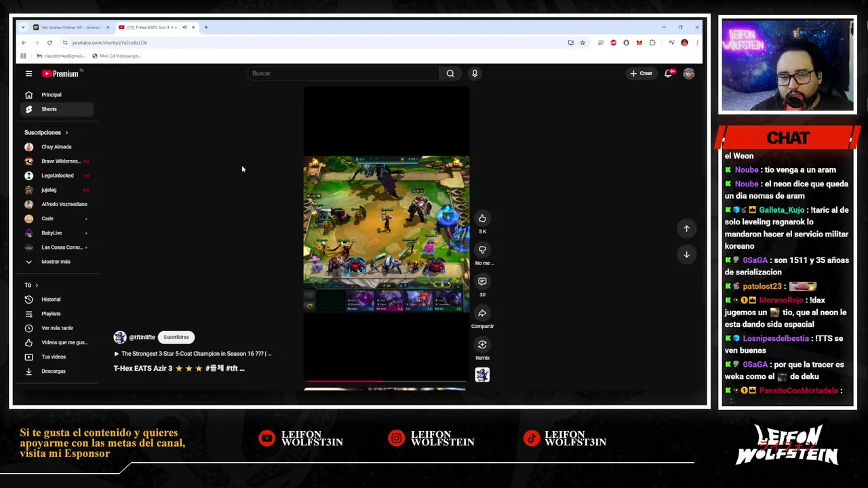Dislike the short with the thumbs-down icon
Image resolution: width=868 pixels, height=488 pixels.
[482, 249]
